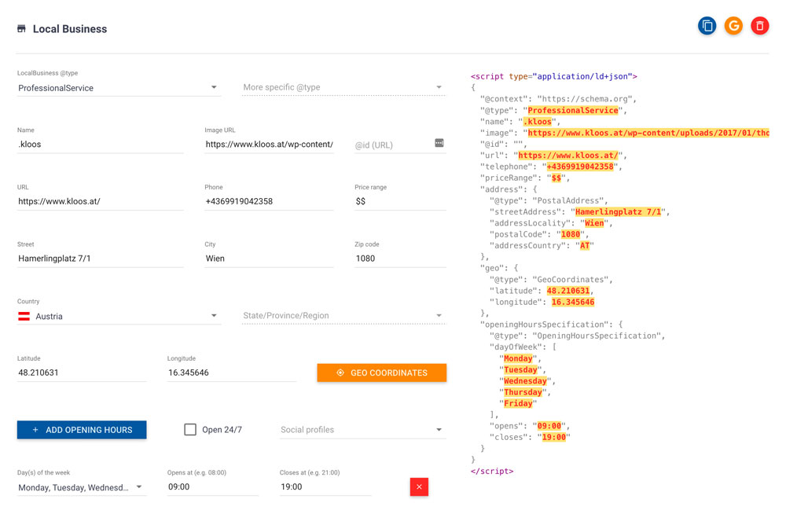Click highlighted Friday in JSON code
786x532 pixels.
pos(518,404)
